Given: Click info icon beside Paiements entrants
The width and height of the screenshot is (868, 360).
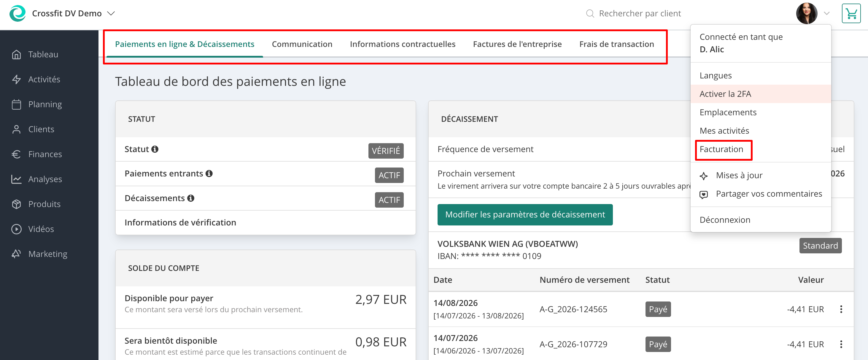Looking at the screenshot, I should tap(209, 173).
